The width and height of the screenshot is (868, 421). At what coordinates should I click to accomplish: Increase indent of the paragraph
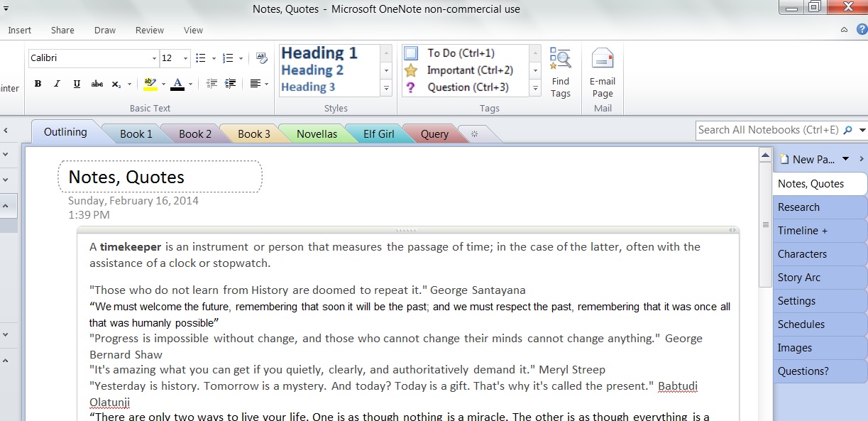click(x=230, y=84)
